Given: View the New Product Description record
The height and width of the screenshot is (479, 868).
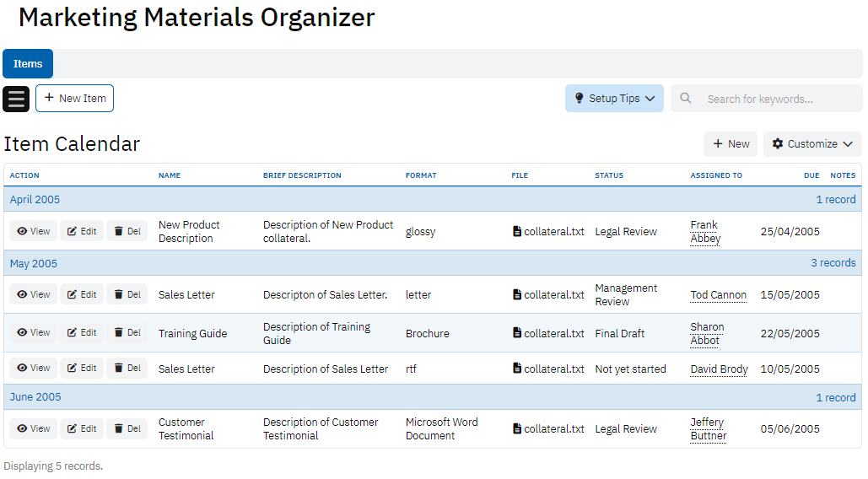Looking at the screenshot, I should pyautogui.click(x=34, y=231).
